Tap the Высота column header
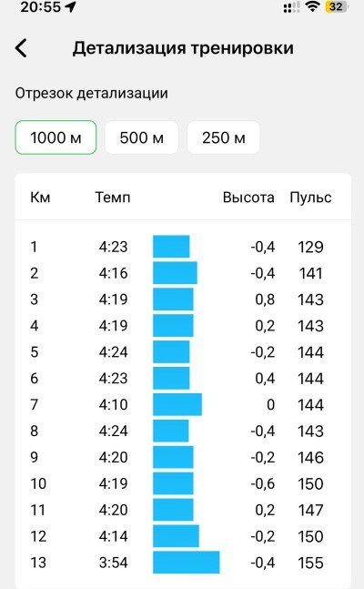Image resolution: width=364 pixels, height=589 pixels. (x=248, y=198)
